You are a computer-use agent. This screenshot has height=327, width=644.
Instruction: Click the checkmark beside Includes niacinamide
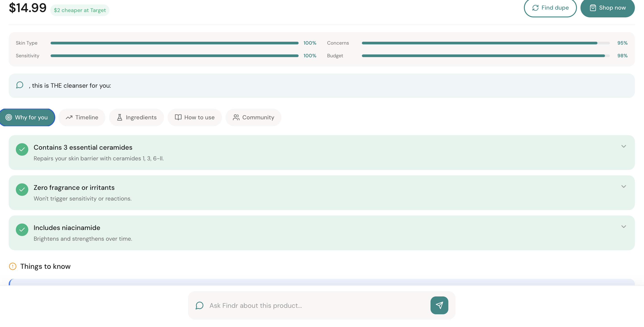(x=22, y=230)
